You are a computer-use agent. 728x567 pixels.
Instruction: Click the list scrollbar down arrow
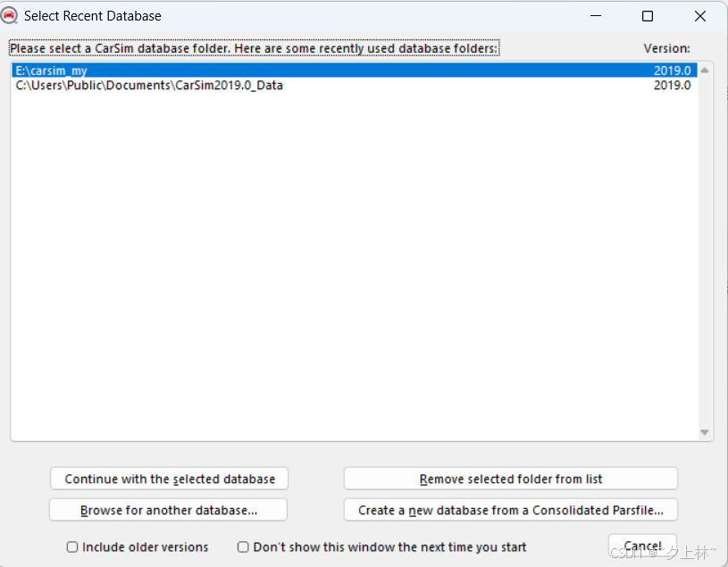click(x=705, y=432)
